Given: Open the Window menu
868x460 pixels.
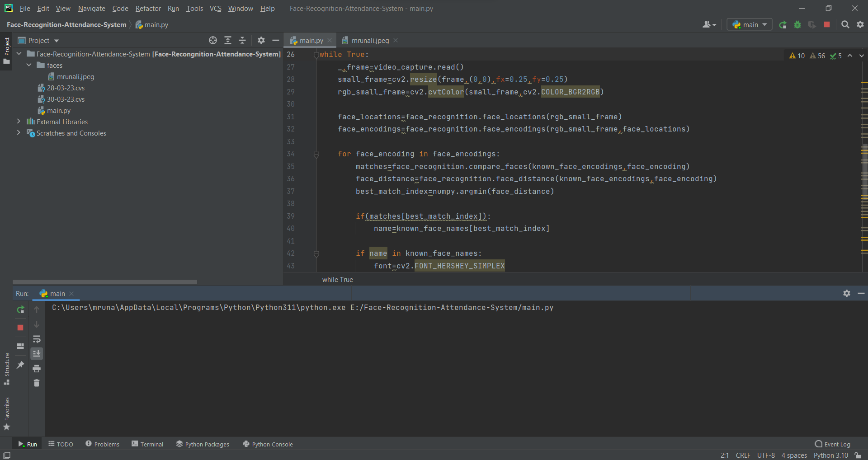Looking at the screenshot, I should pyautogui.click(x=241, y=9).
